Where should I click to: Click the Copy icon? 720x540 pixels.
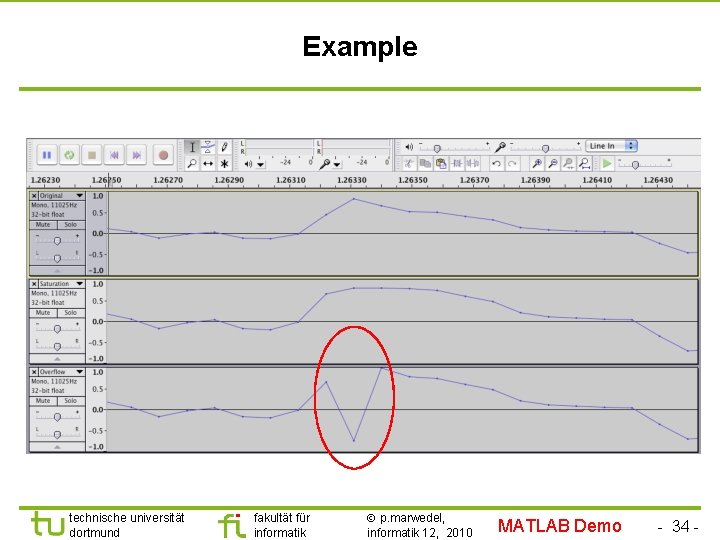point(425,163)
